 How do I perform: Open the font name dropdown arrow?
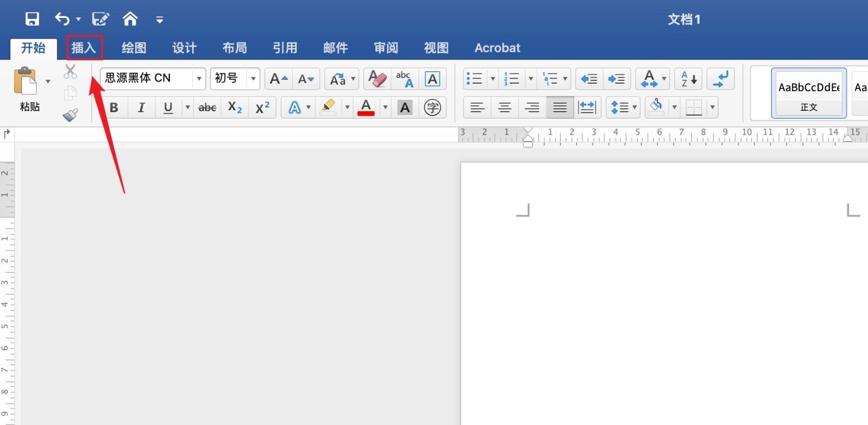(x=199, y=79)
